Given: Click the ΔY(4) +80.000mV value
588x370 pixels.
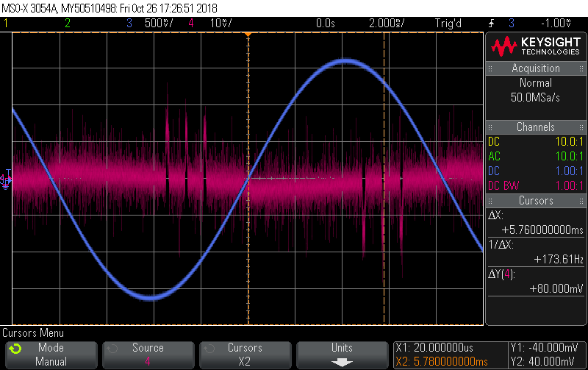Looking at the screenshot, I should pyautogui.click(x=556, y=288).
